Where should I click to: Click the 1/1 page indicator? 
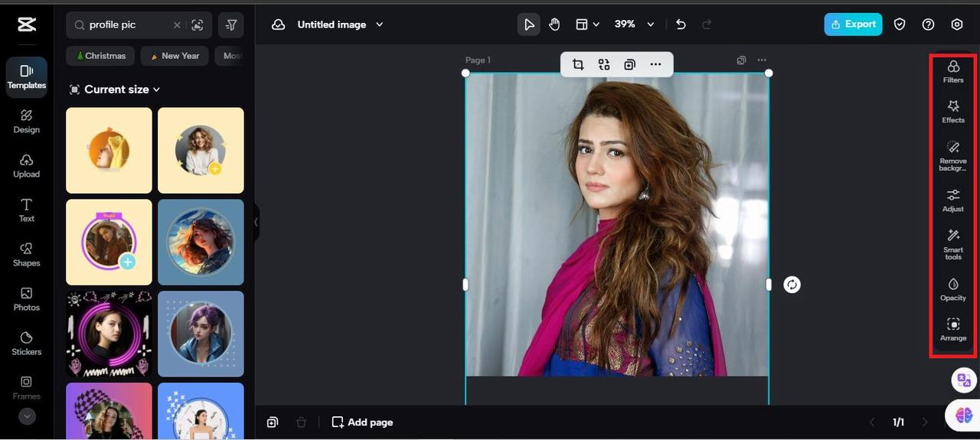pos(898,422)
